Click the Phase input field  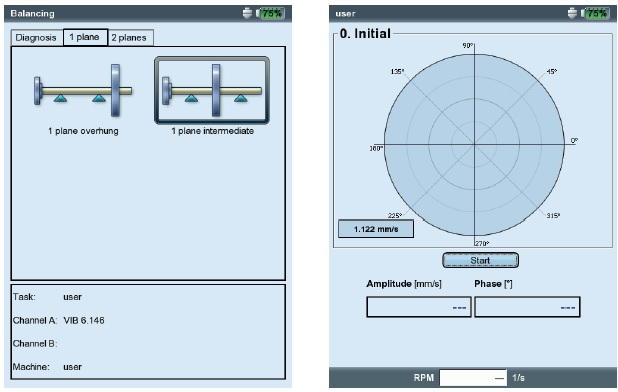click(x=527, y=307)
